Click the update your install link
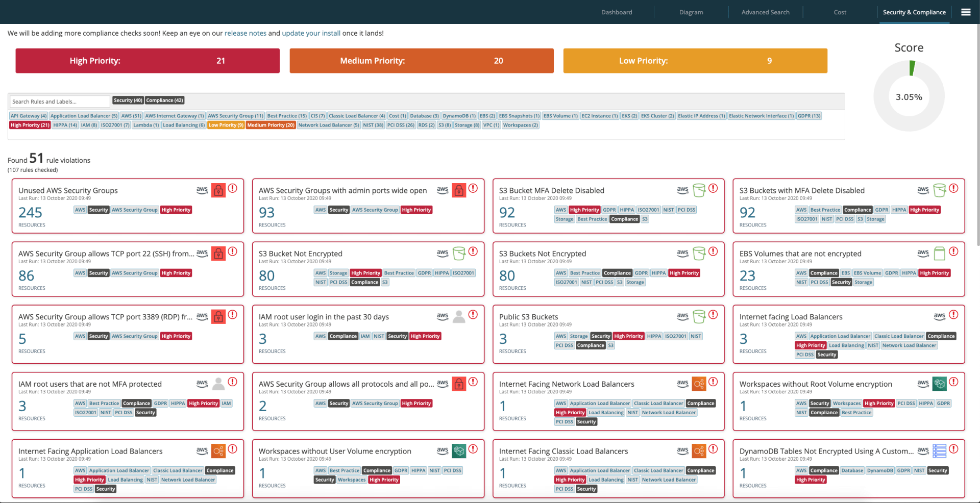Image resolution: width=980 pixels, height=503 pixels. click(311, 33)
